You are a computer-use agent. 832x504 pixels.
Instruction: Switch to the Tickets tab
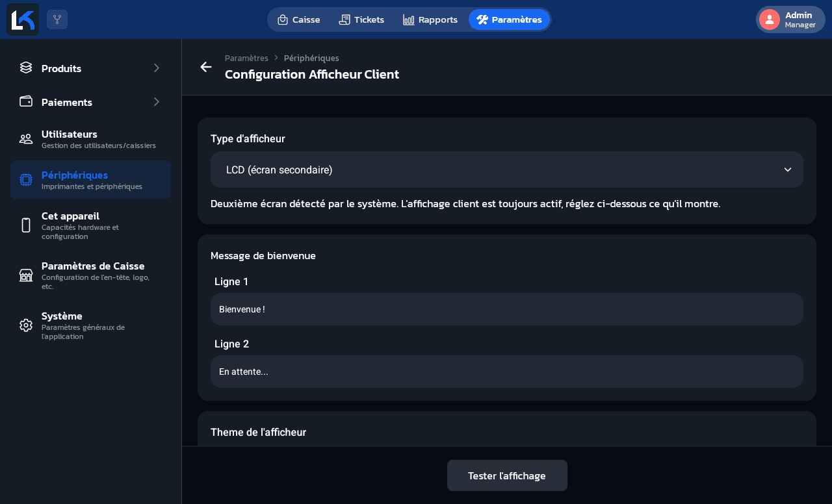[x=361, y=19]
